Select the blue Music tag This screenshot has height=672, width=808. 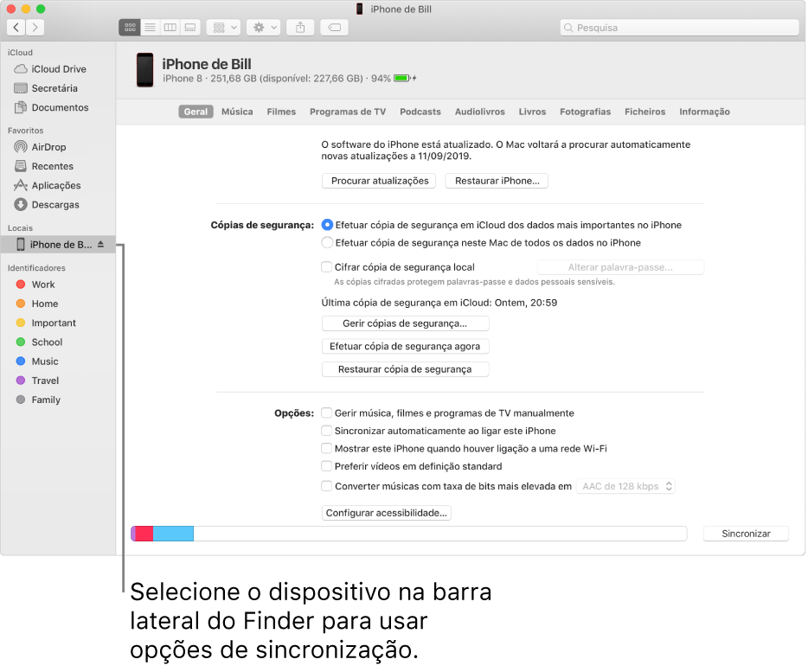37,362
